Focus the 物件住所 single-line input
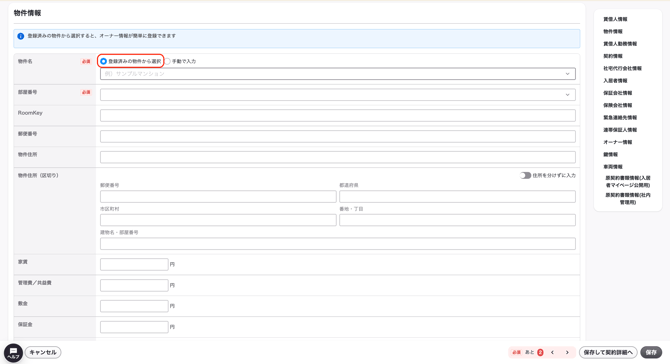Image resolution: width=670 pixels, height=364 pixels. [x=338, y=157]
